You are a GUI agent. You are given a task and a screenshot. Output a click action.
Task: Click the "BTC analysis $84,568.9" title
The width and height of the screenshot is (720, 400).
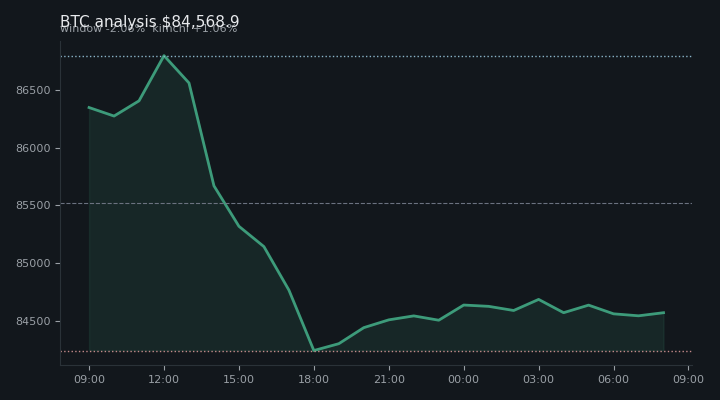pos(150,21)
